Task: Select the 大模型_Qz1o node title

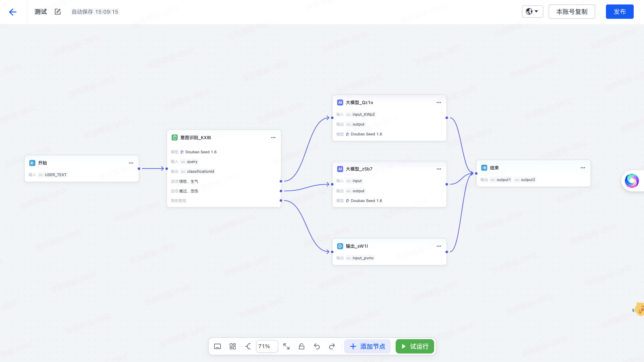Action: [x=359, y=102]
